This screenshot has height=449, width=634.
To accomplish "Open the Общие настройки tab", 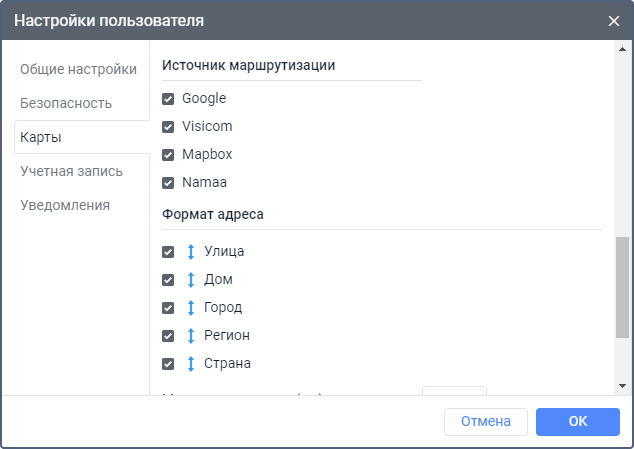I will [x=78, y=69].
